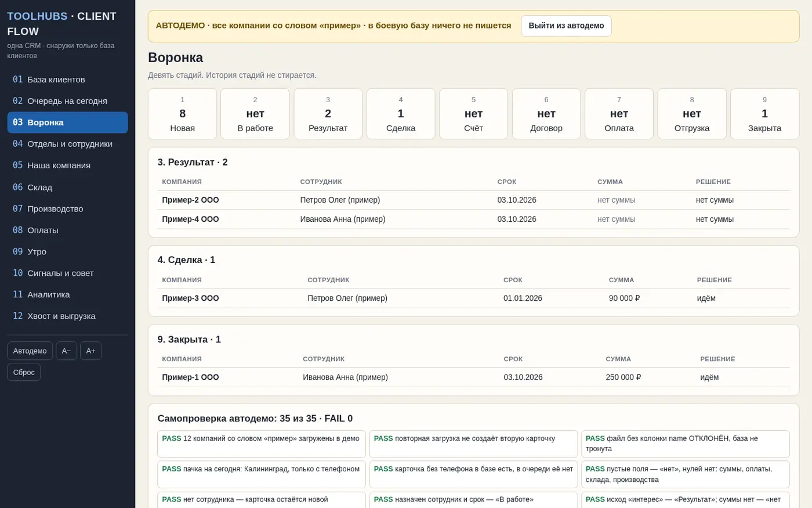Viewport: 812px width, 508px height.
Task: Click company Пример-2 ООО
Action: coord(190,200)
